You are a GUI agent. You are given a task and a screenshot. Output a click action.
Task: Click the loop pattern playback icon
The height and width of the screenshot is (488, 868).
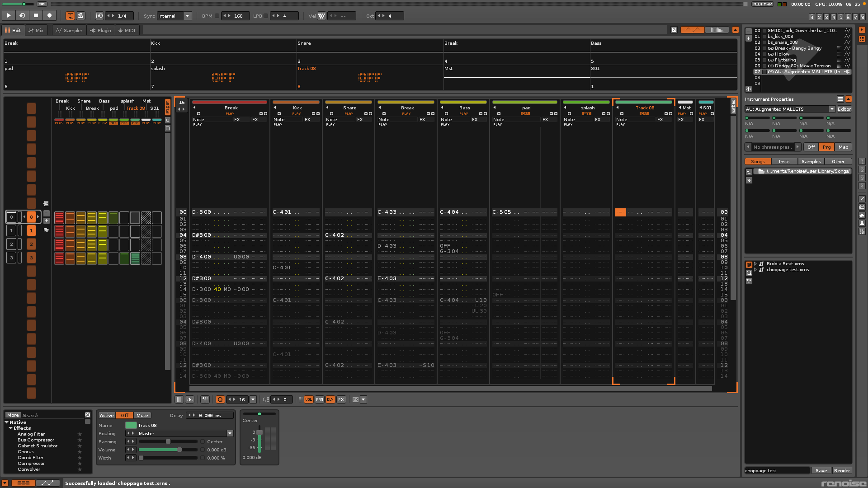[22, 15]
